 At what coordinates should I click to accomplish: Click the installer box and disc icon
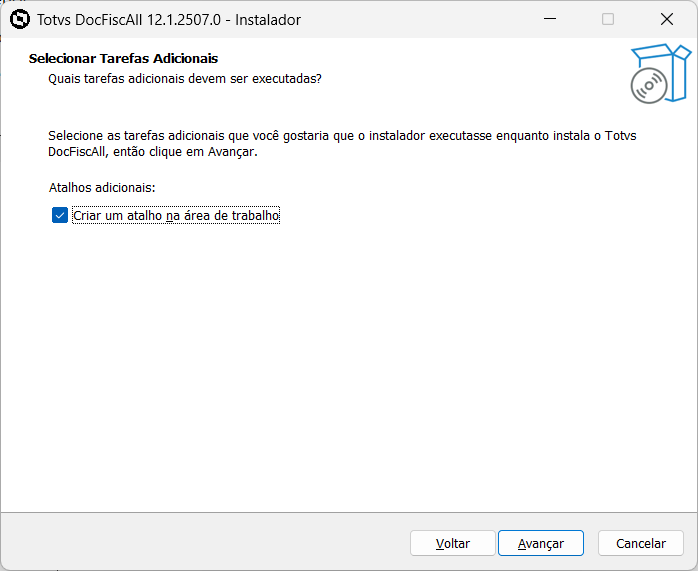[661, 74]
